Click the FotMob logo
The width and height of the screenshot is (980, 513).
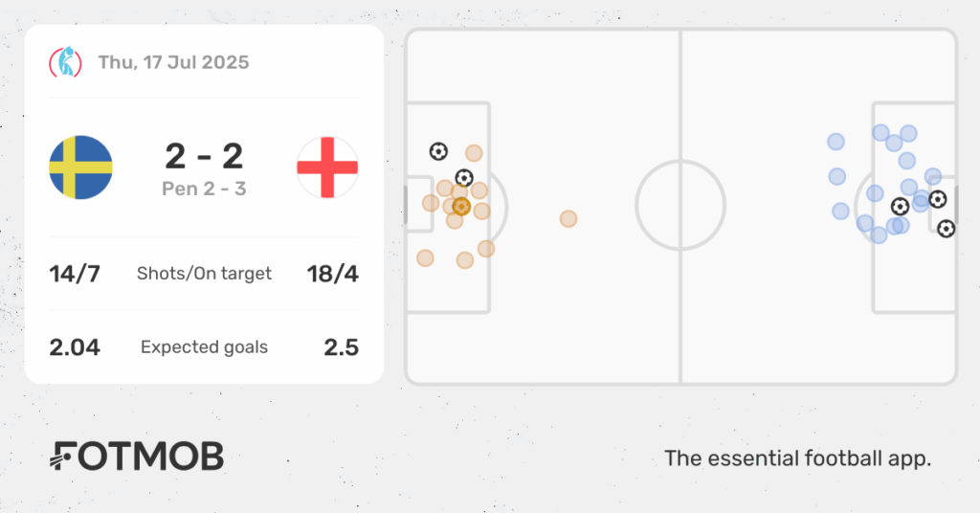(x=136, y=457)
